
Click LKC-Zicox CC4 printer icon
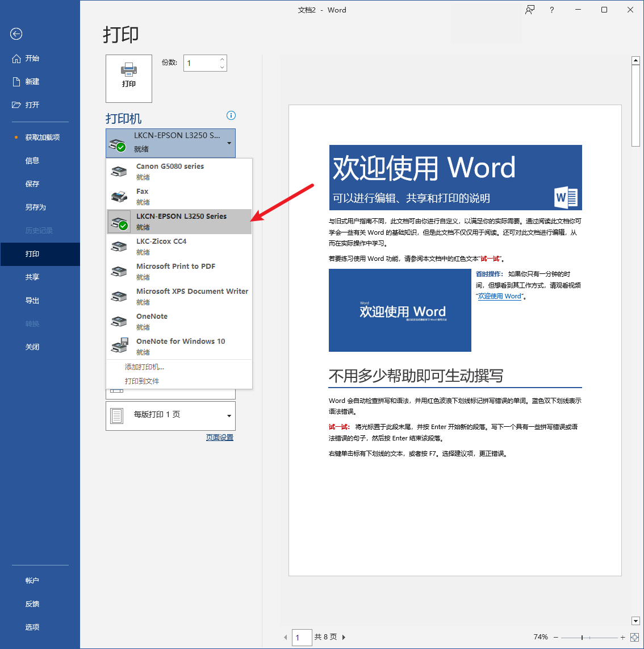119,247
